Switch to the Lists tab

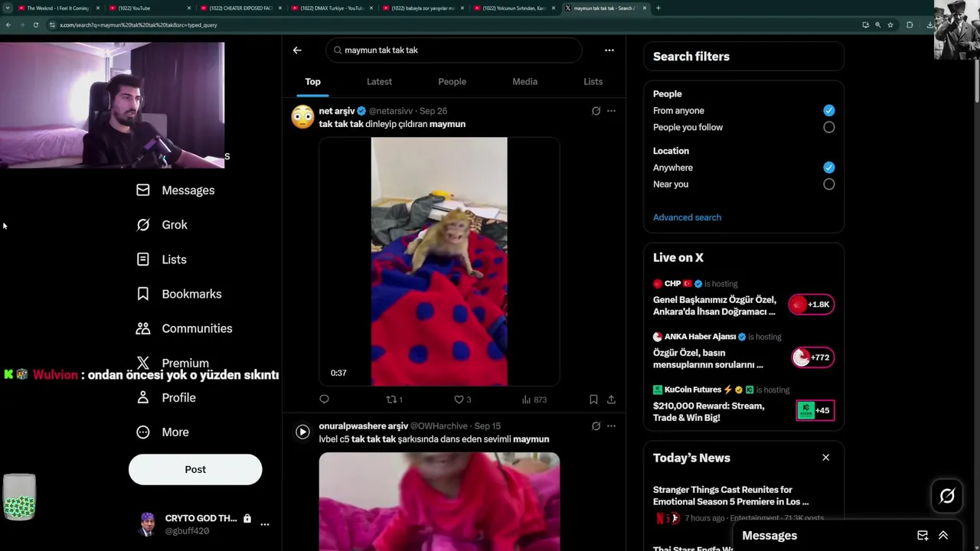pyautogui.click(x=593, y=82)
